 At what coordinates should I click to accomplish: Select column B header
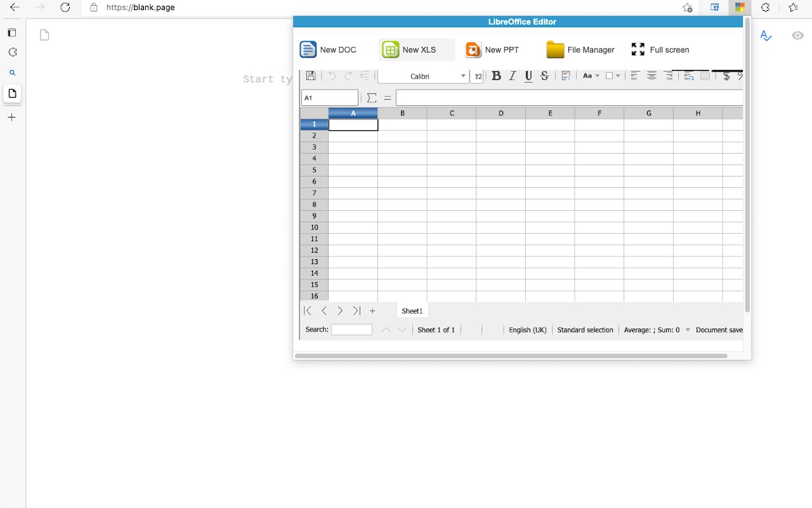[x=402, y=113]
